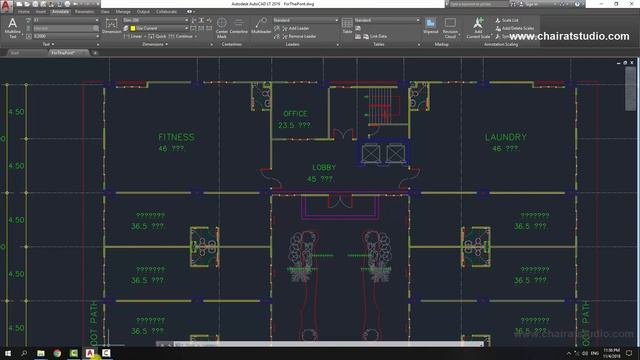
Task: Click Remove Leader button
Action: coord(299,36)
